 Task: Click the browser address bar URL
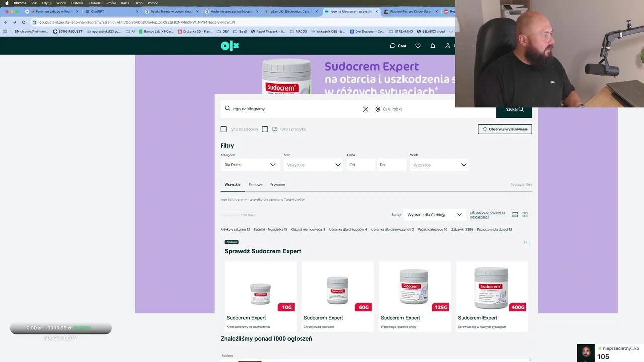137,22
